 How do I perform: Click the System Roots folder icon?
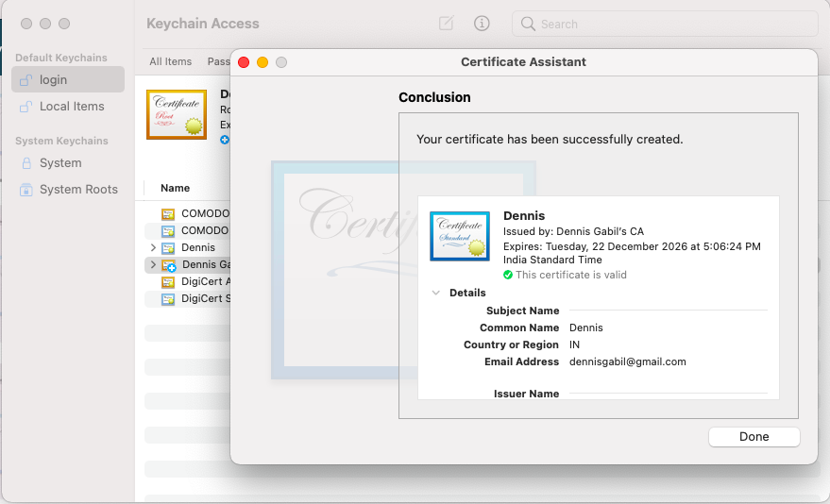tap(26, 190)
